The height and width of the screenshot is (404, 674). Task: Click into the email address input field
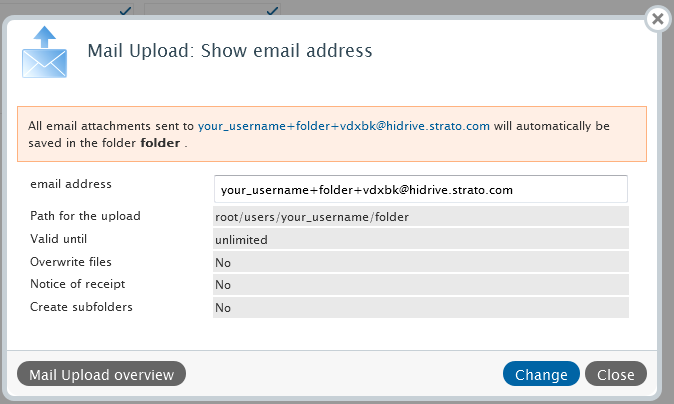click(x=420, y=189)
